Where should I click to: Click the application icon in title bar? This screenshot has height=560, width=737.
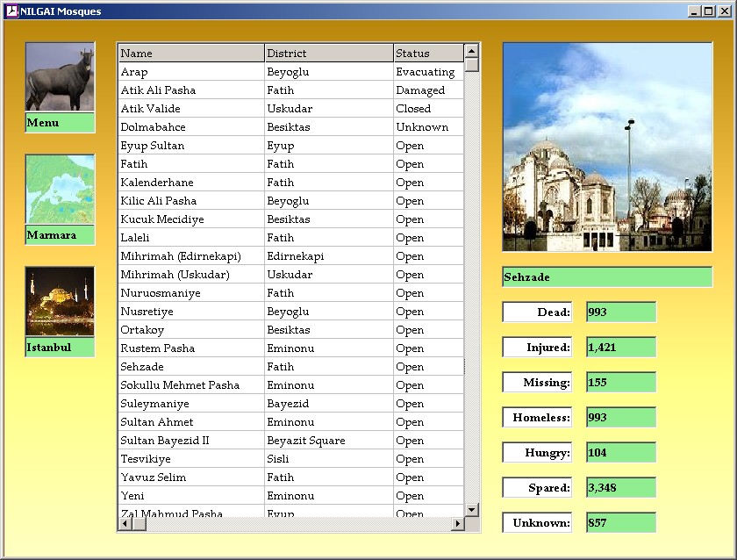[11, 11]
